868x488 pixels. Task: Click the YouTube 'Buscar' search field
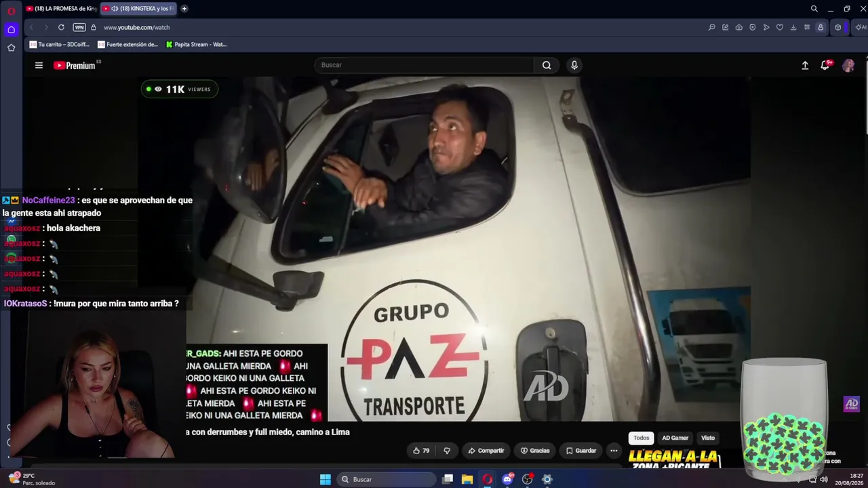tap(425, 65)
